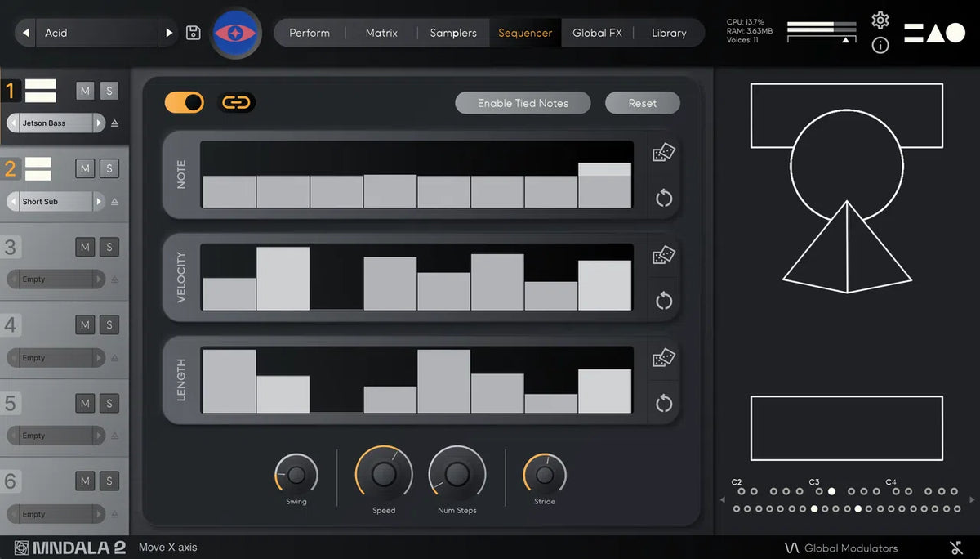Reset the VELOCITY lane with circular arrow

(663, 301)
